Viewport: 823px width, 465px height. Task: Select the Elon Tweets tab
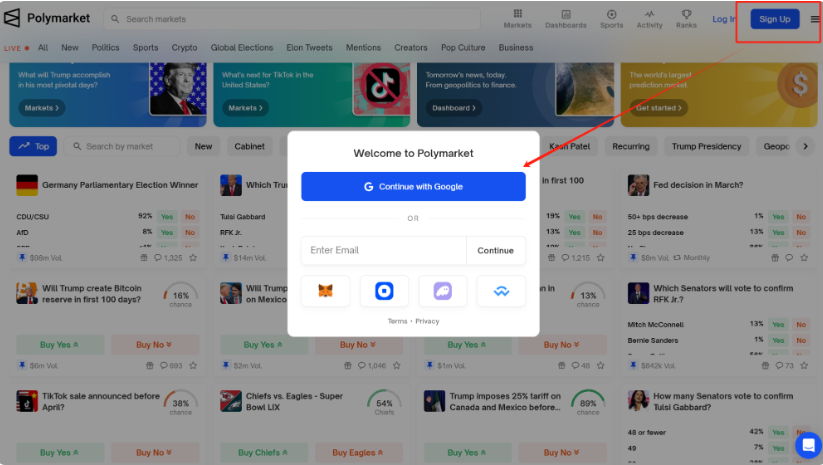pos(309,47)
